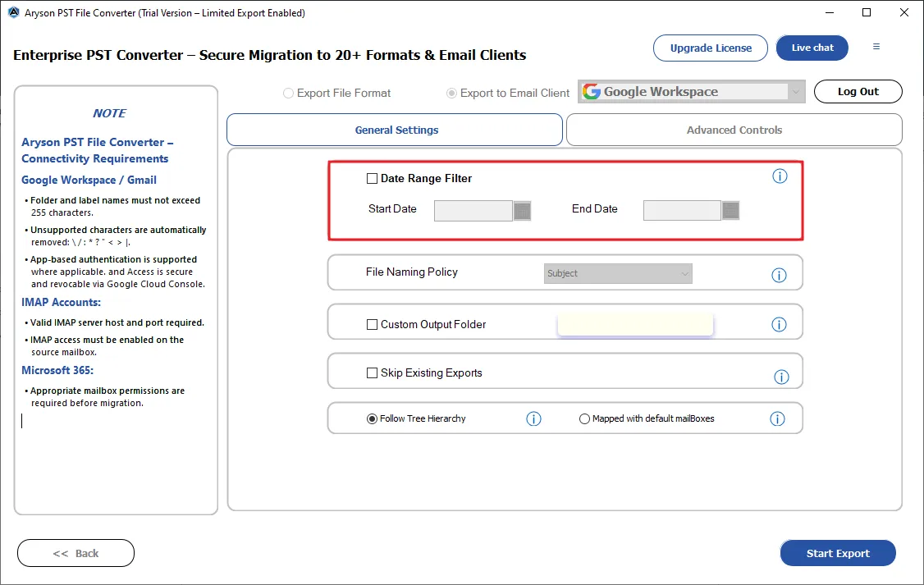
Task: Tick the Skip Existing Exports checkbox
Action: (372, 373)
